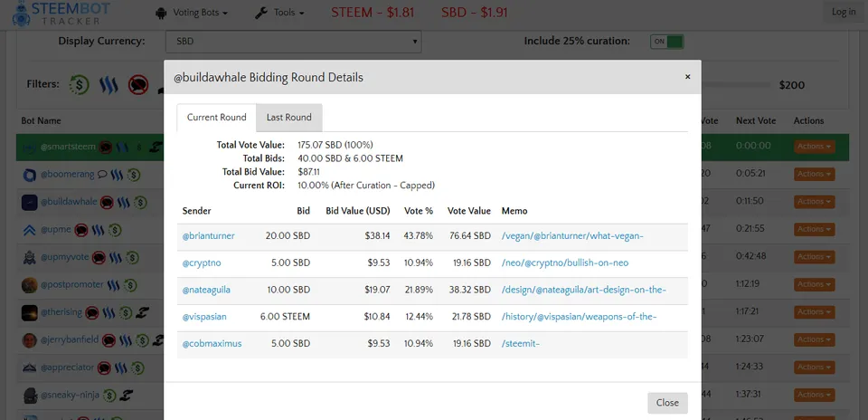The height and width of the screenshot is (420, 868).
Task: Click the speech bubble icon beside @boomerang
Action: tap(102, 175)
